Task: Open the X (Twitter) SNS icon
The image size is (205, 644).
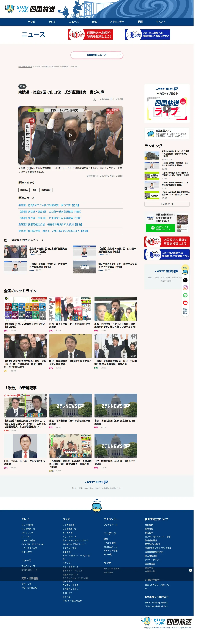Action: pyautogui.click(x=185, y=280)
